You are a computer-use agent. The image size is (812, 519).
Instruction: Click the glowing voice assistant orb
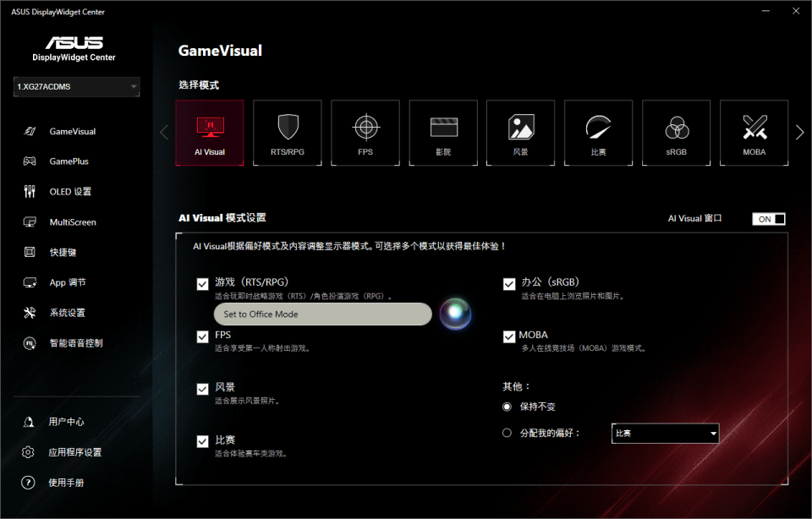pos(455,314)
